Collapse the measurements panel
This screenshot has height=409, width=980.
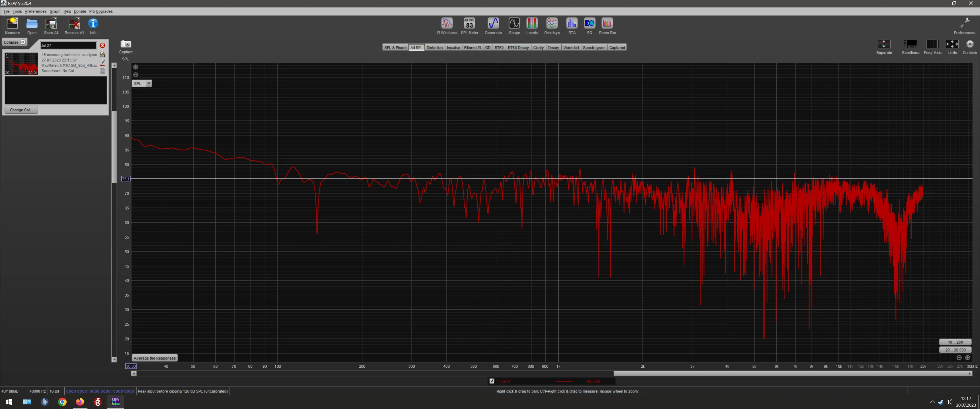point(15,42)
